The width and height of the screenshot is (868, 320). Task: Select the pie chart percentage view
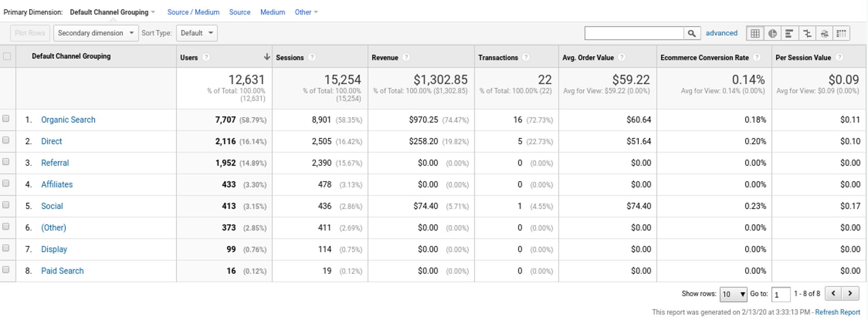772,33
